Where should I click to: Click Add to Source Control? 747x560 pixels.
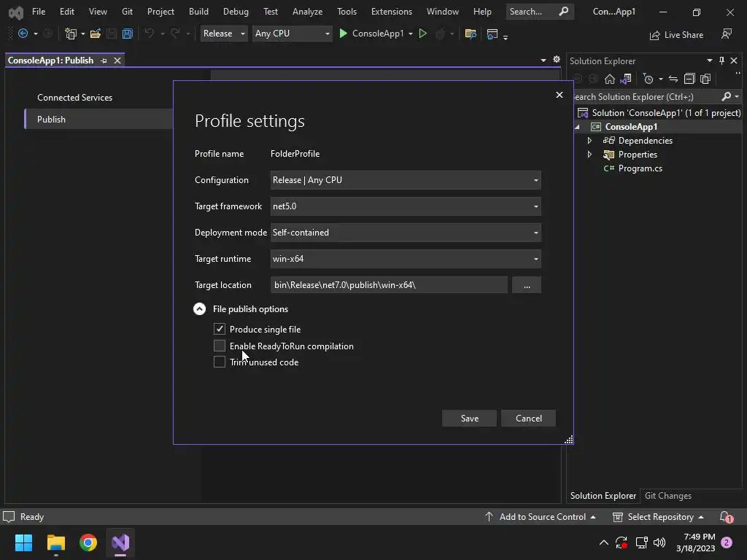(541, 517)
